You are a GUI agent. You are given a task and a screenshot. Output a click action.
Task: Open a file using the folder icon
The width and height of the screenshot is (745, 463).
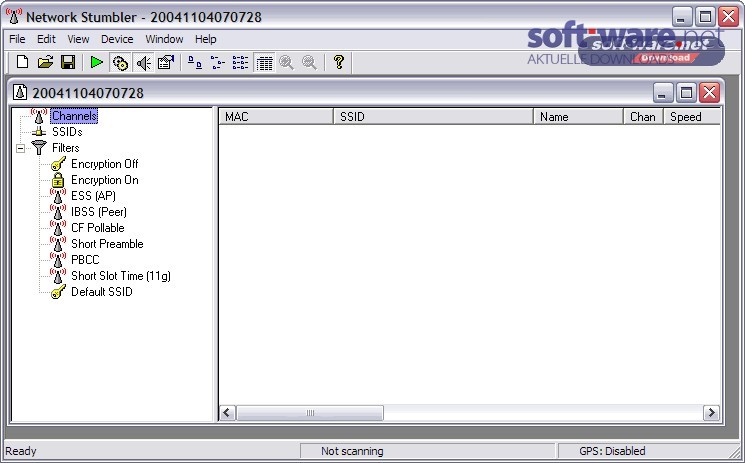45,62
